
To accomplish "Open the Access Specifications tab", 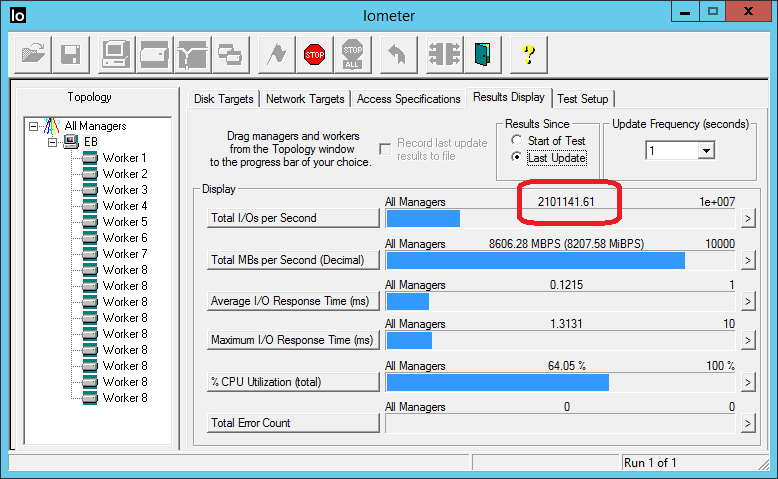I will (408, 99).
